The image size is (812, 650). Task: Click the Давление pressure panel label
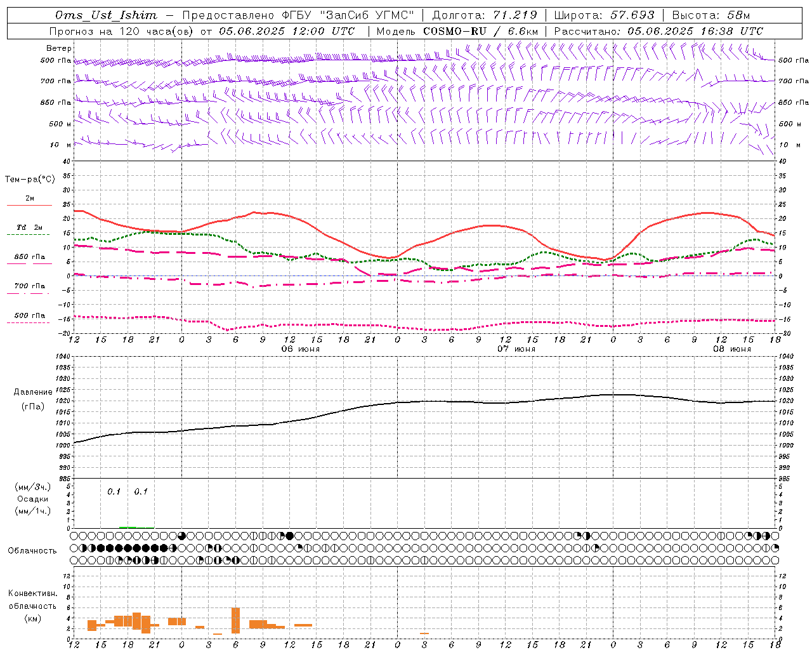click(32, 392)
